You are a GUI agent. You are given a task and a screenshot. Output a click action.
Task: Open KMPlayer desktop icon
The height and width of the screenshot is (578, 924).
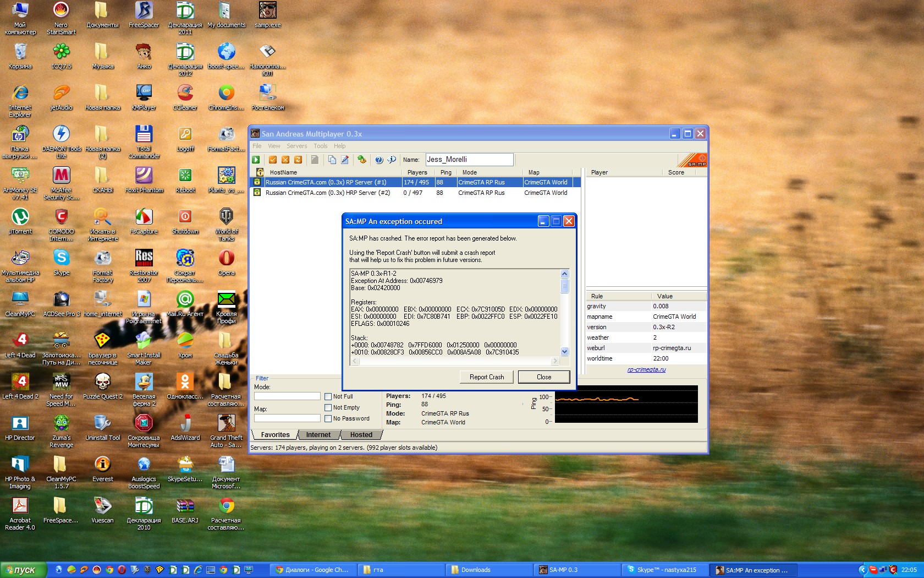[x=144, y=97]
